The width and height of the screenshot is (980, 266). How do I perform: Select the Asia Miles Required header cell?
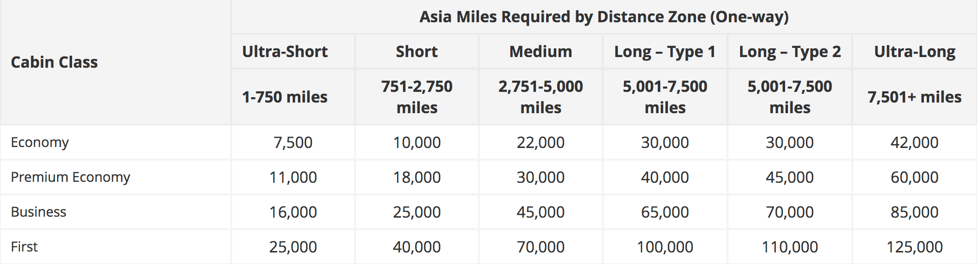(x=604, y=17)
